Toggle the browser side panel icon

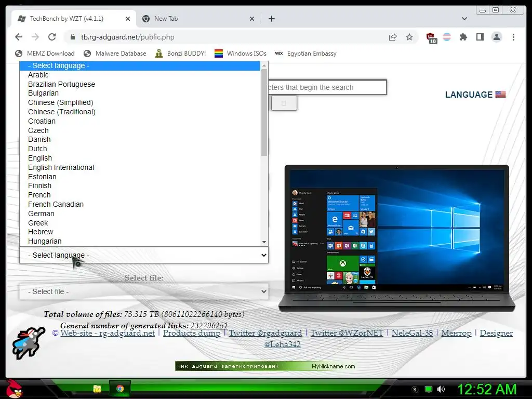[480, 37]
